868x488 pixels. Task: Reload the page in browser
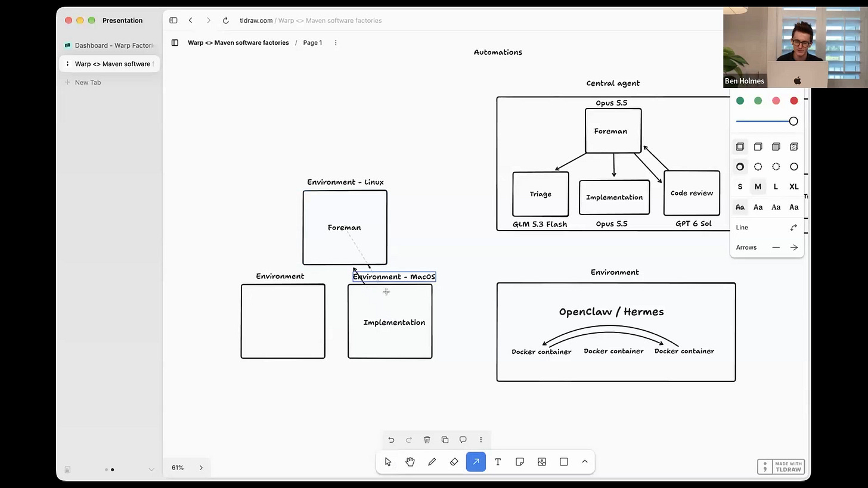click(226, 20)
